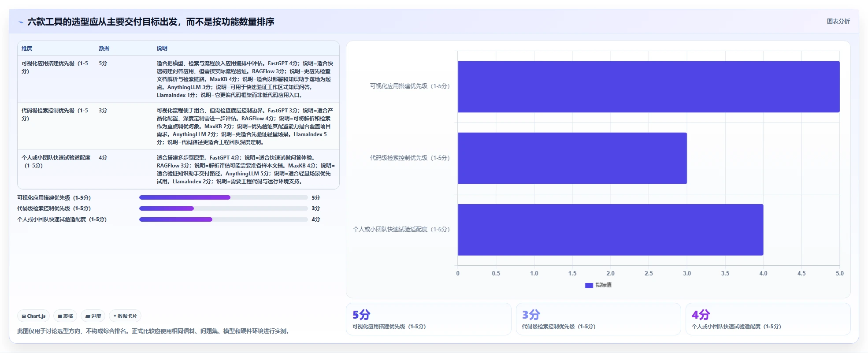Click the x-axis tick 3.5
The width and height of the screenshot is (868, 353).
(725, 274)
